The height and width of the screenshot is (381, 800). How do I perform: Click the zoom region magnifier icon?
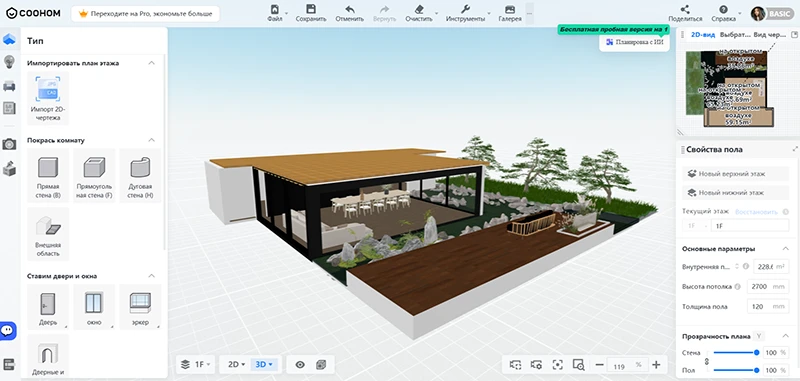[x=579, y=365]
